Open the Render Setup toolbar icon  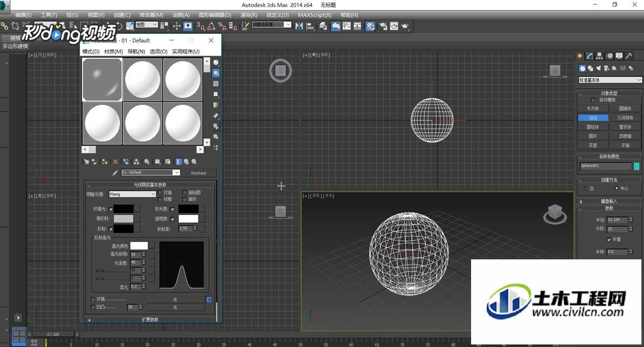(x=383, y=25)
